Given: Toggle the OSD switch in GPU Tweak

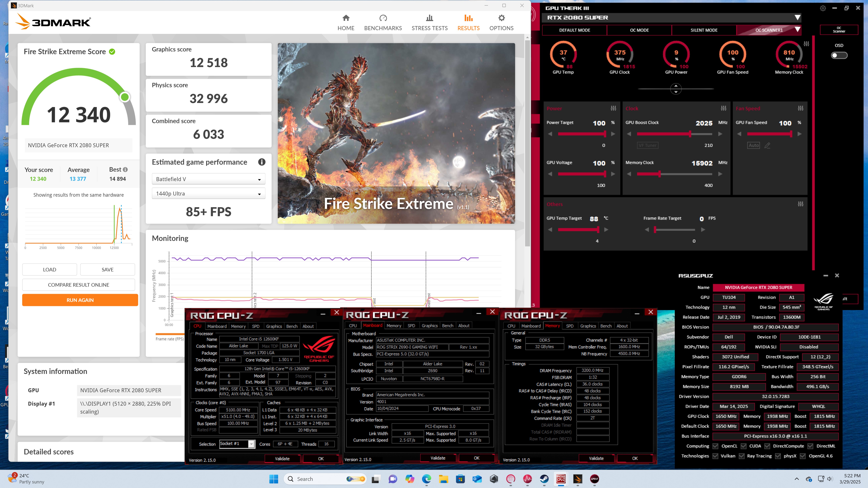Looking at the screenshot, I should [839, 55].
